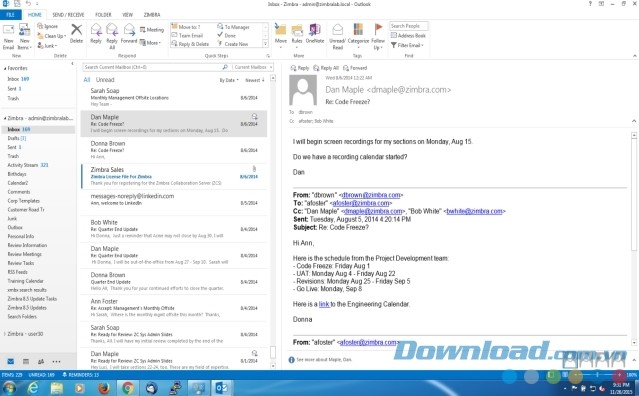Open By Date sort dropdown
The width and height of the screenshot is (639, 396).
click(x=229, y=80)
